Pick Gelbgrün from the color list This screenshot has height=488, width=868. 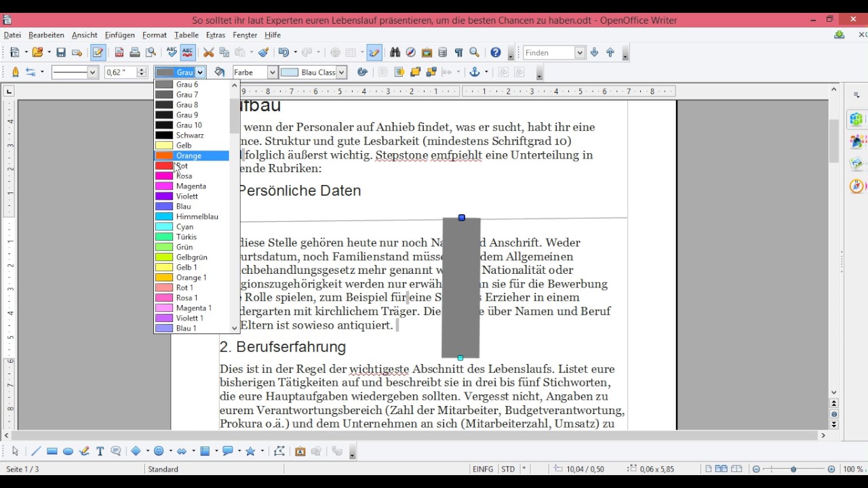coord(192,257)
